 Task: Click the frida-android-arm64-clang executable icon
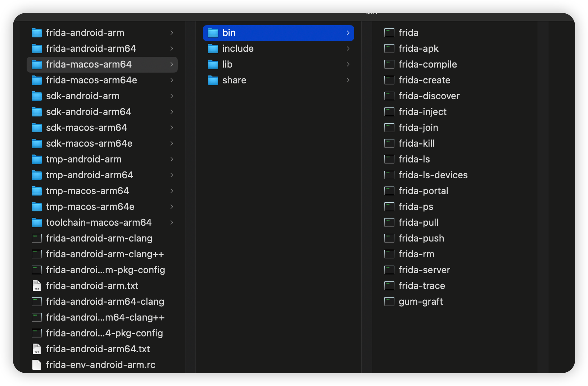pos(37,302)
